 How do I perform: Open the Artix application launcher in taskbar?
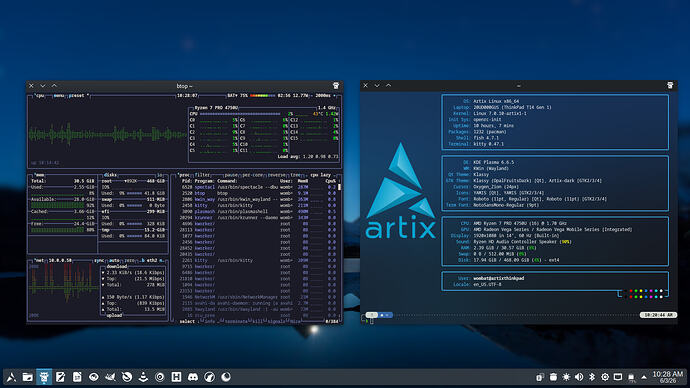point(11,377)
